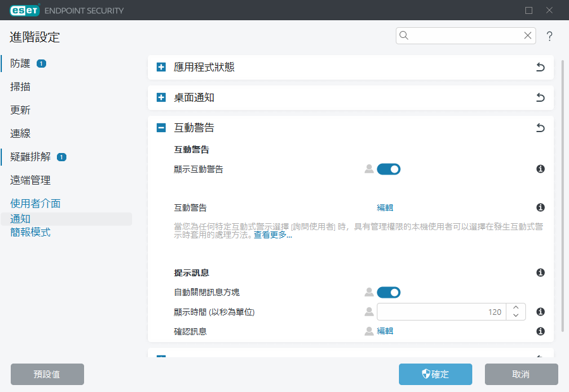This screenshot has width=569, height=392.
Task: Open info icon beside 提示訊息 heading
Action: pyautogui.click(x=541, y=273)
